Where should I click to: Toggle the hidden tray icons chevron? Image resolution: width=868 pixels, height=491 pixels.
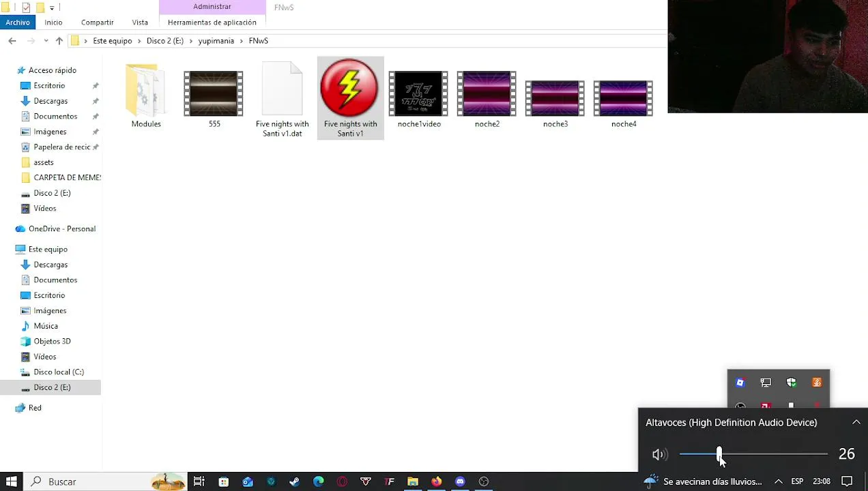(x=778, y=481)
